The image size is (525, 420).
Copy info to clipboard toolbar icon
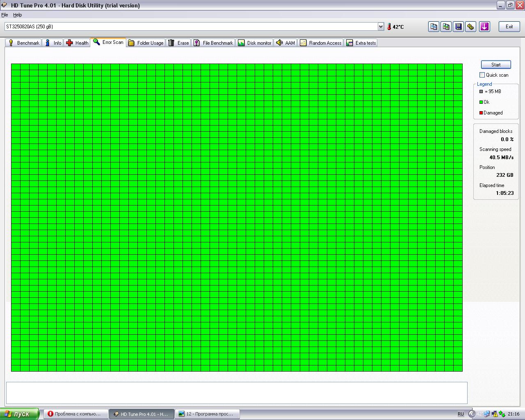434,27
